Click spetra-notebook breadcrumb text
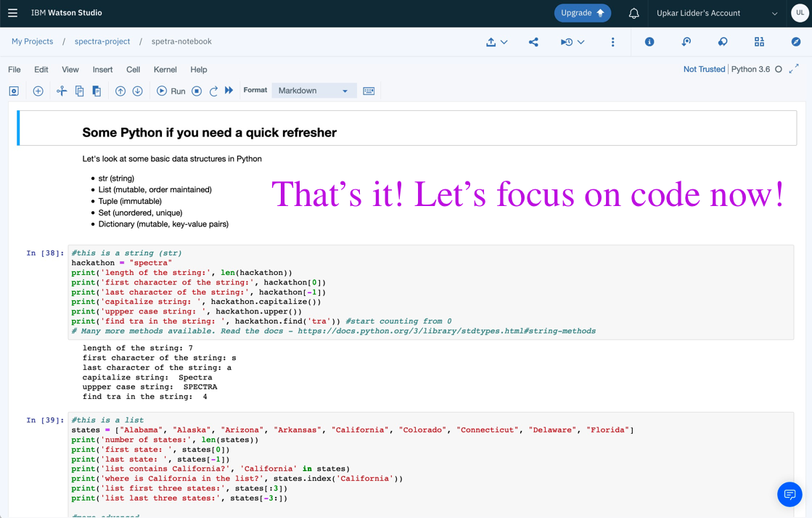This screenshot has height=518, width=812. coord(181,41)
